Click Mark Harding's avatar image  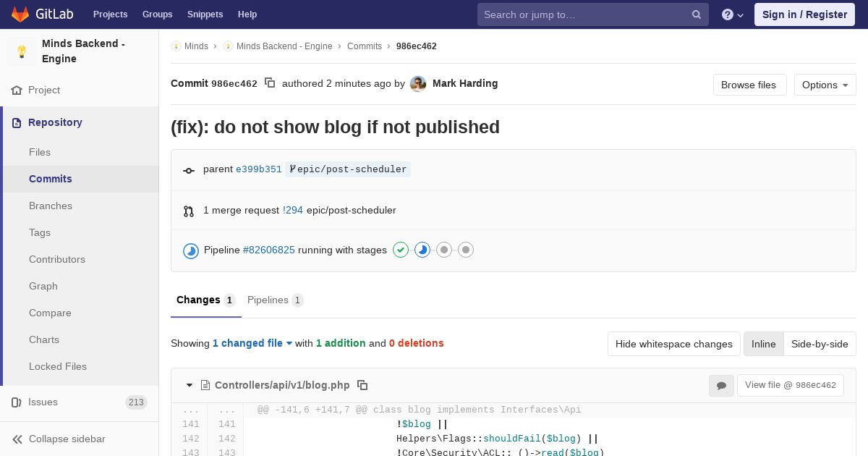click(418, 84)
